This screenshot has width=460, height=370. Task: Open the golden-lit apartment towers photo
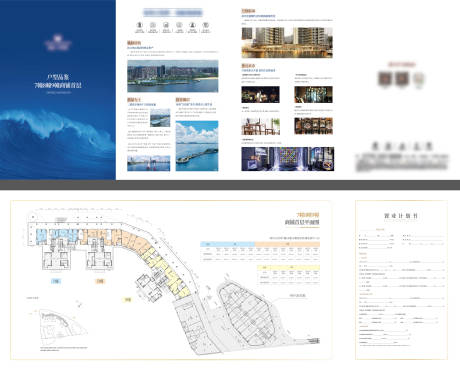pyautogui.click(x=287, y=43)
